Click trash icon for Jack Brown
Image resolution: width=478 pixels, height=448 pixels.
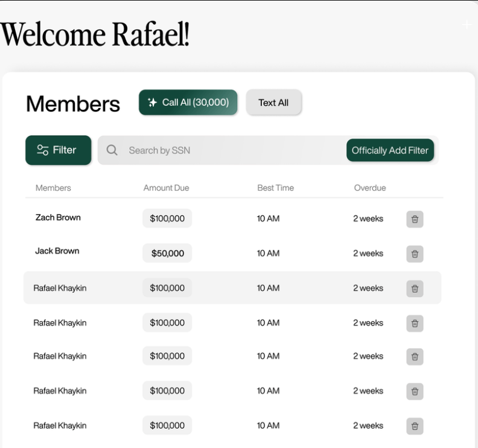pyautogui.click(x=415, y=254)
